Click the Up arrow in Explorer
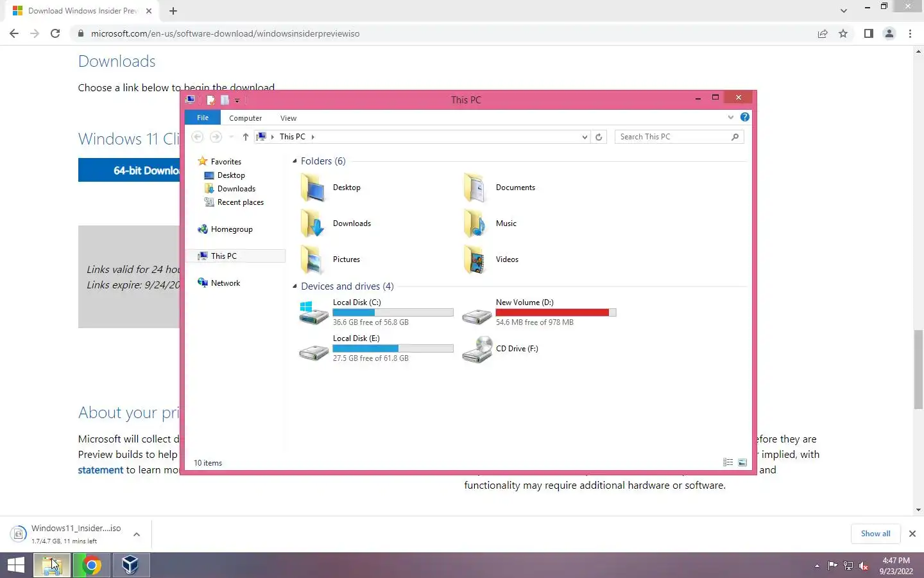 point(245,137)
